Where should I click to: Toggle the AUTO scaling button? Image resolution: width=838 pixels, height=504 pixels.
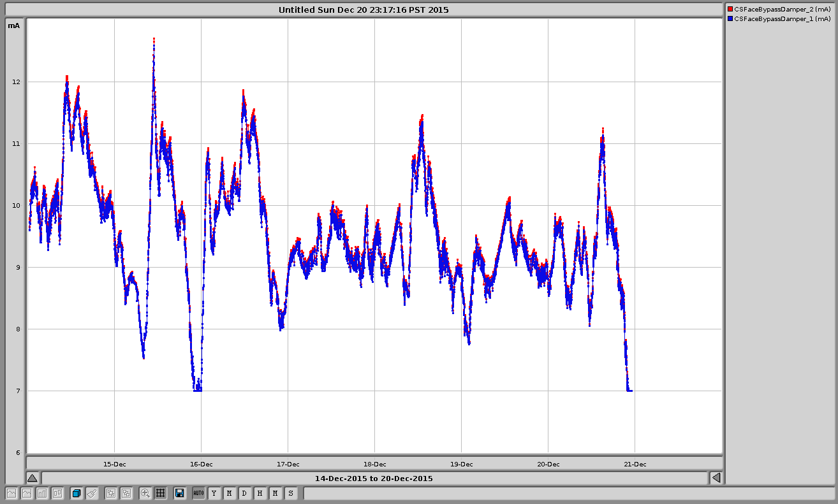198,493
